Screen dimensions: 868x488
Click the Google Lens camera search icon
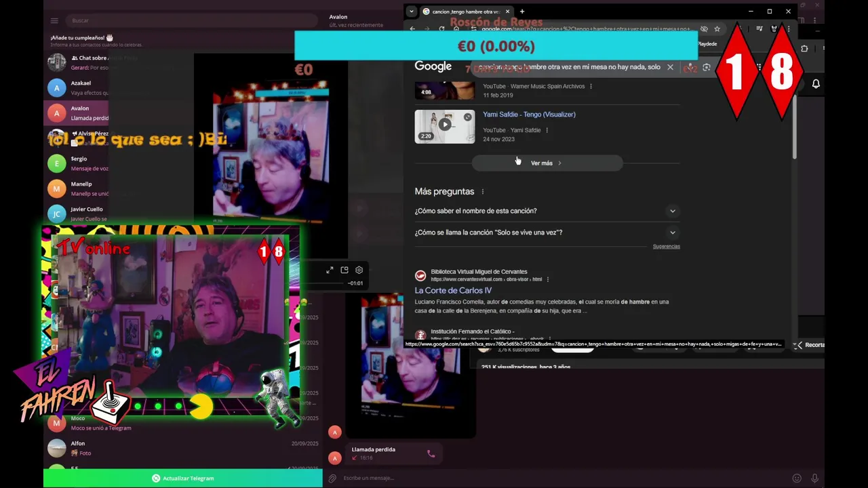coord(707,67)
